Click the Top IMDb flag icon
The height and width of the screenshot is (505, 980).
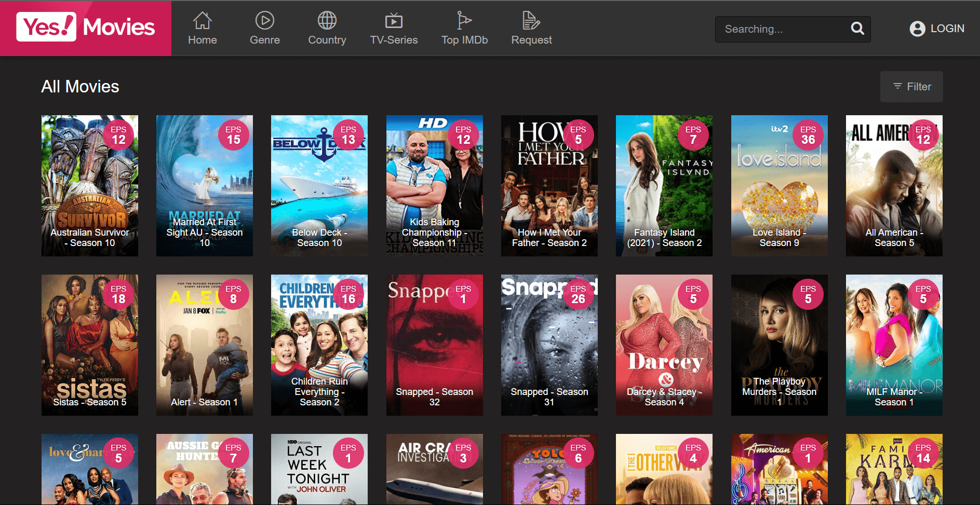click(x=464, y=21)
